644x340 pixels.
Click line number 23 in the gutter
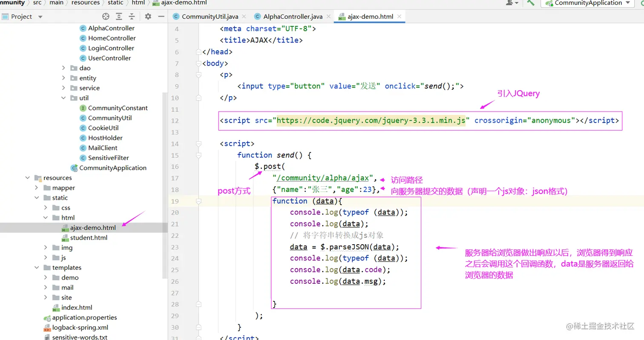point(175,247)
